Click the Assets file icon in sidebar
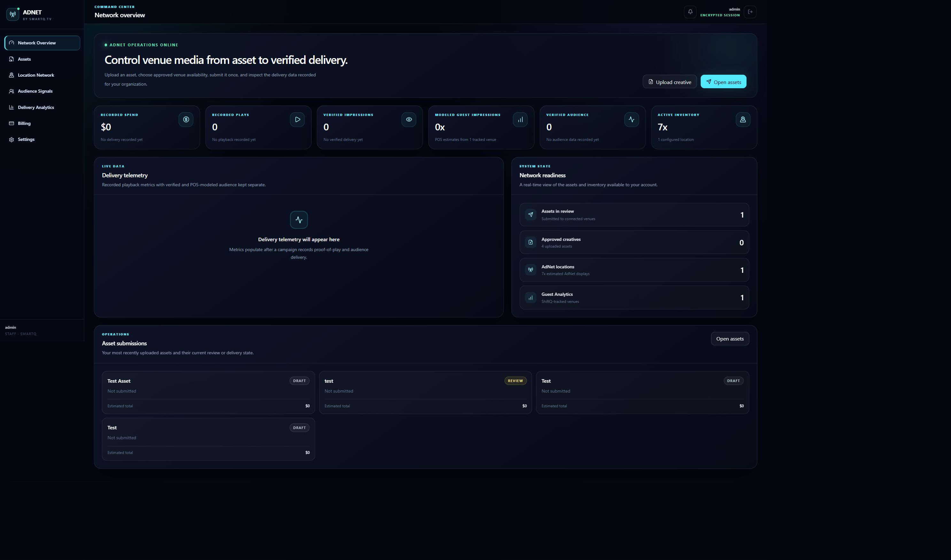The width and height of the screenshot is (951, 560). click(x=12, y=59)
